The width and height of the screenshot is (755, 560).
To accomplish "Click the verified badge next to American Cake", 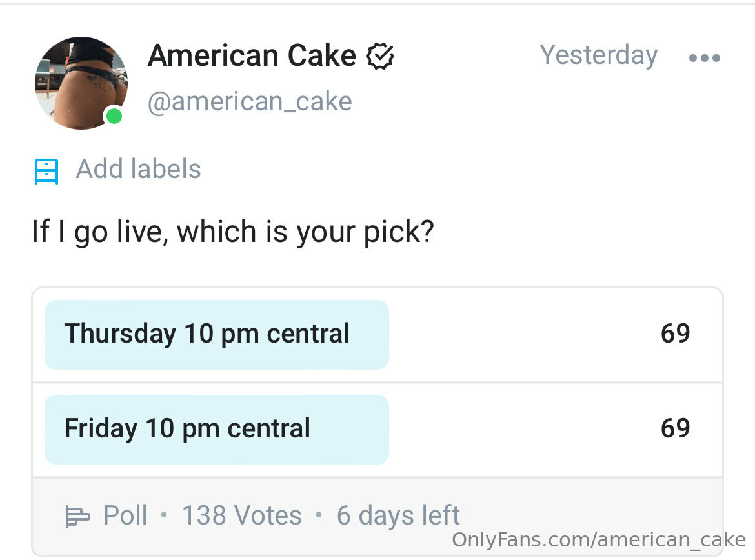I will click(x=380, y=56).
